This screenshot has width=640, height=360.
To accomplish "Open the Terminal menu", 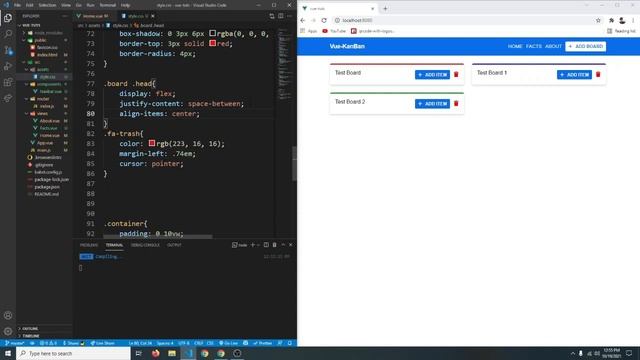I will (x=108, y=5).
